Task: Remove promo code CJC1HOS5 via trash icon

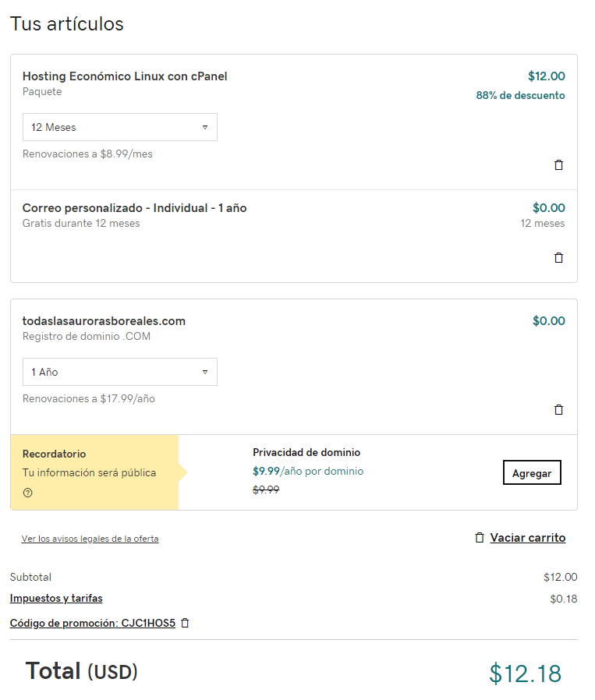Action: point(185,623)
